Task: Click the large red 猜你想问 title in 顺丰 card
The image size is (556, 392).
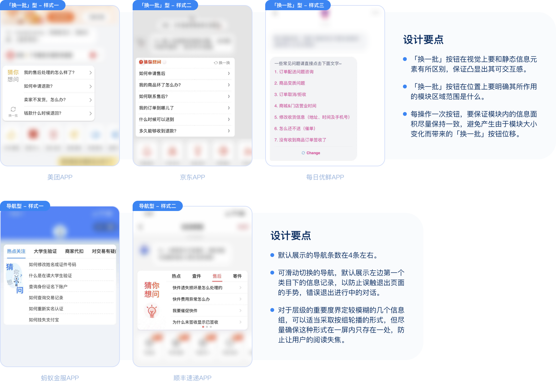Action: [x=152, y=290]
